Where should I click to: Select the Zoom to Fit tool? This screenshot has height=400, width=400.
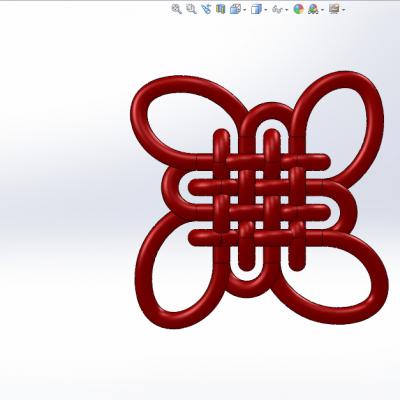coord(176,9)
